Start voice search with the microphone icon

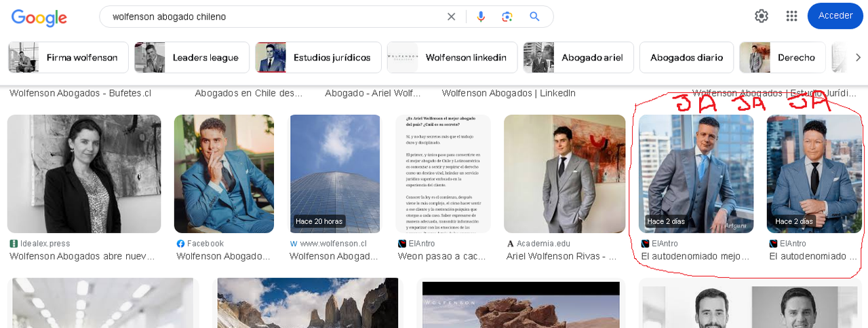[x=481, y=16]
